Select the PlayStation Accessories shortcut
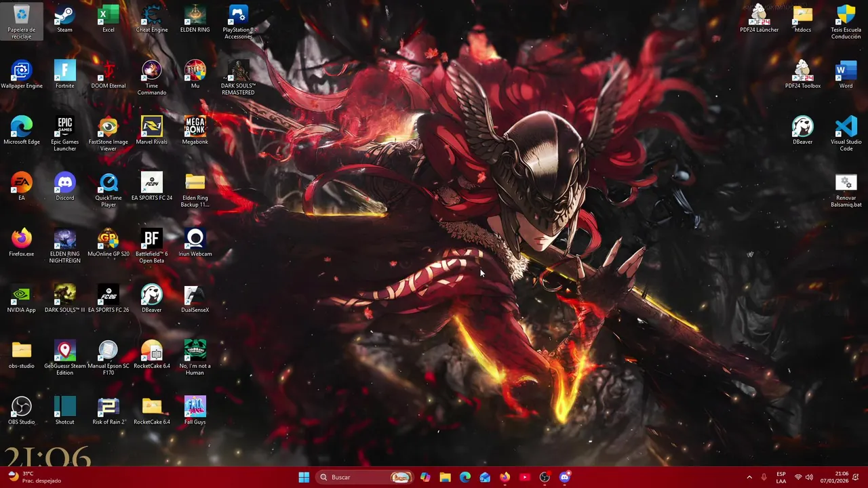868x488 pixels. pyautogui.click(x=238, y=22)
